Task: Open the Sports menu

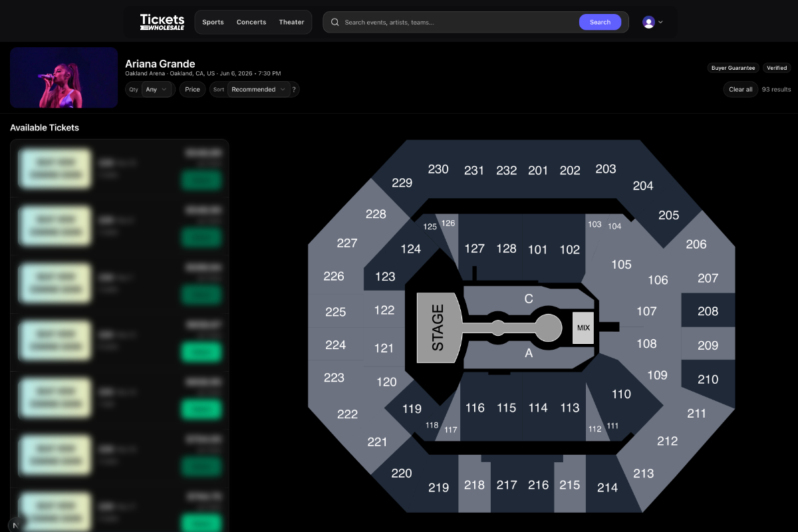Action: (213, 22)
